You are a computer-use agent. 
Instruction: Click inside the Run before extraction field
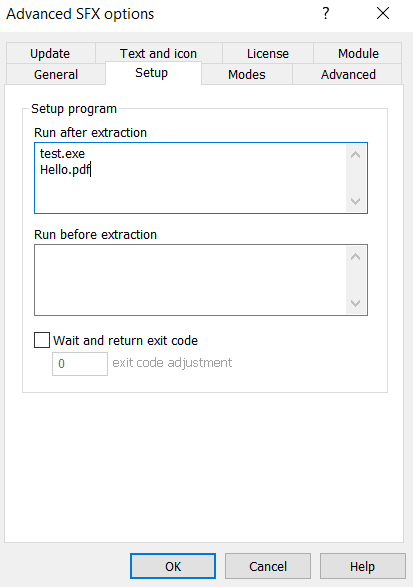190,280
